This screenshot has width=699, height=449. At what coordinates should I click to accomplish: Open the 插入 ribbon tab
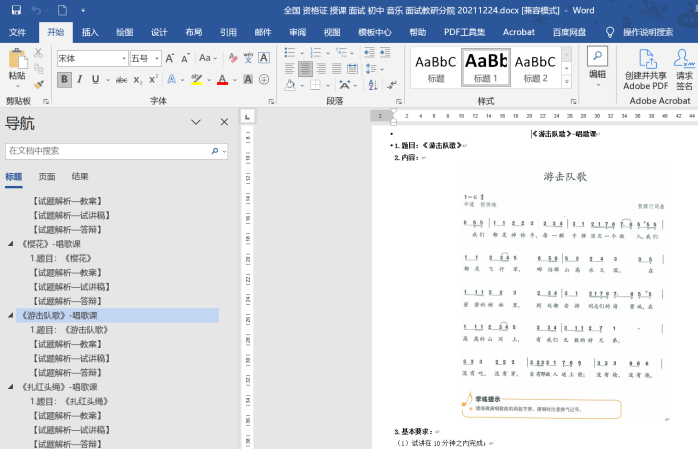coord(90,32)
